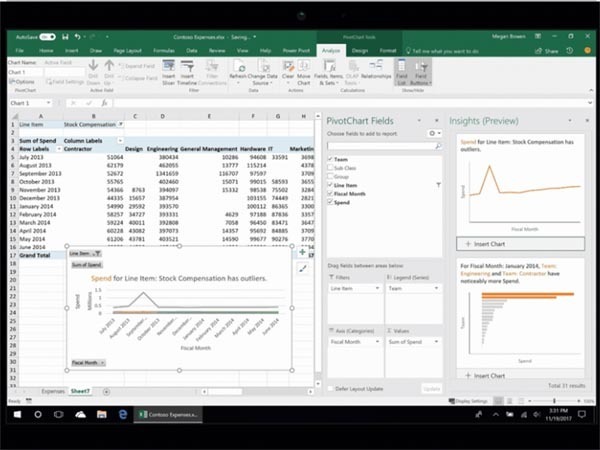Image resolution: width=600 pixels, height=450 pixels.
Task: Click the feedback smiley icon
Action: click(587, 51)
